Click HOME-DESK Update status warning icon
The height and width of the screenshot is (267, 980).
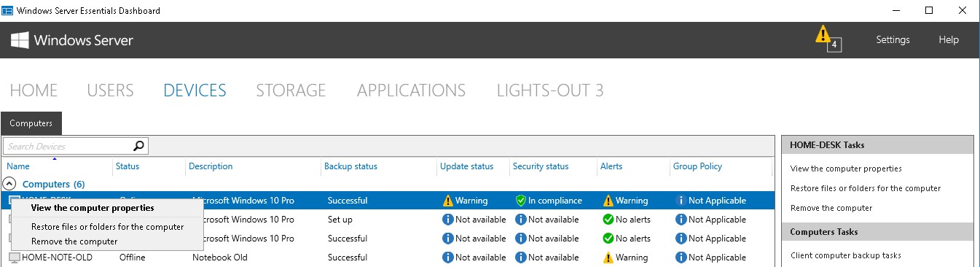447,201
